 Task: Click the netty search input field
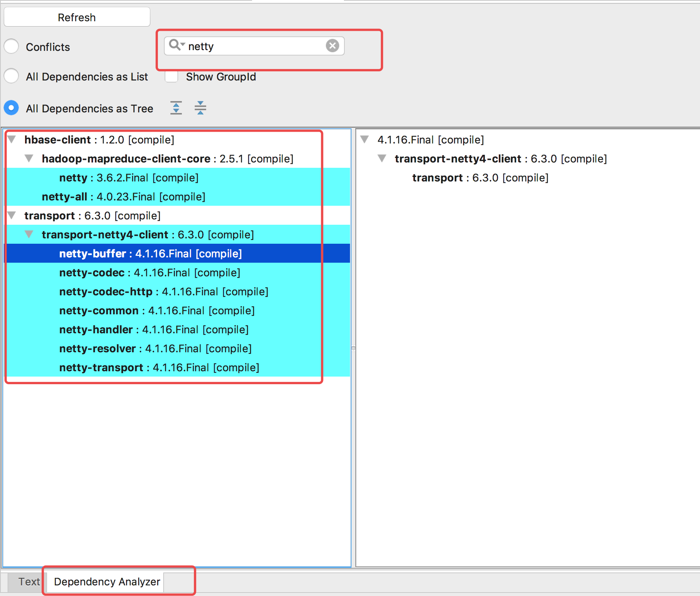click(x=254, y=46)
